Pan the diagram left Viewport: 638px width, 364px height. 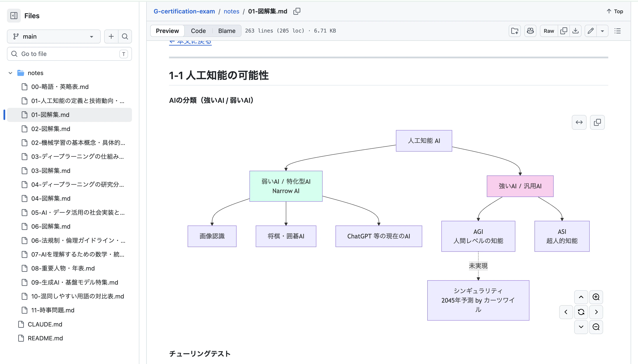pyautogui.click(x=566, y=312)
